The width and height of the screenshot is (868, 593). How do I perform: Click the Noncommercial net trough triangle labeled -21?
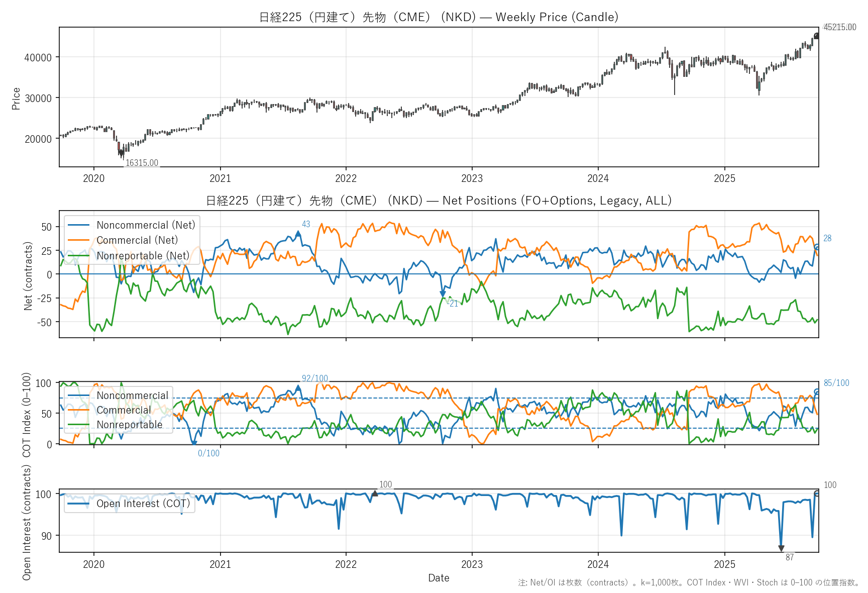[443, 294]
